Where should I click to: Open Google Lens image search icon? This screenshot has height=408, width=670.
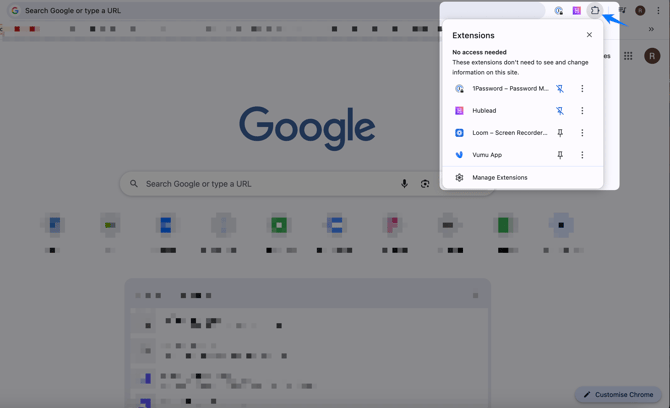pyautogui.click(x=425, y=184)
